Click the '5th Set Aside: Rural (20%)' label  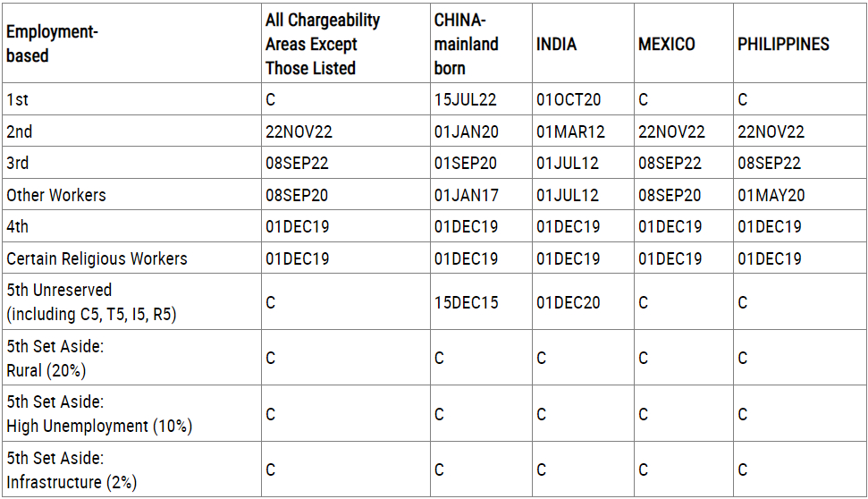click(55, 358)
